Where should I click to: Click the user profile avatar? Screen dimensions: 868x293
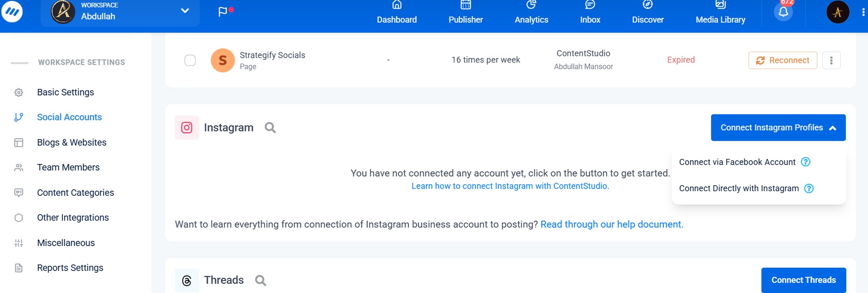pyautogui.click(x=838, y=12)
